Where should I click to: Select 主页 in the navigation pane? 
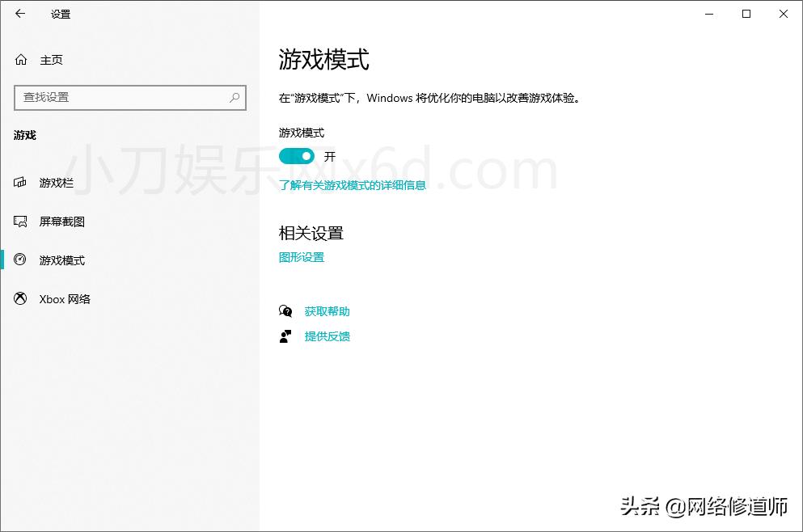(x=50, y=59)
